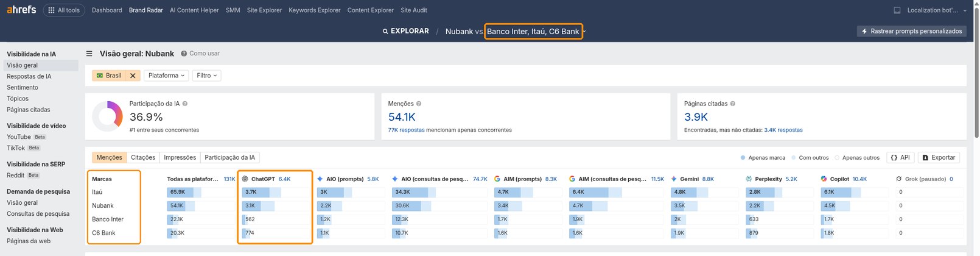The image size is (980, 256).
Task: Switch to the Impressões tab
Action: click(180, 157)
